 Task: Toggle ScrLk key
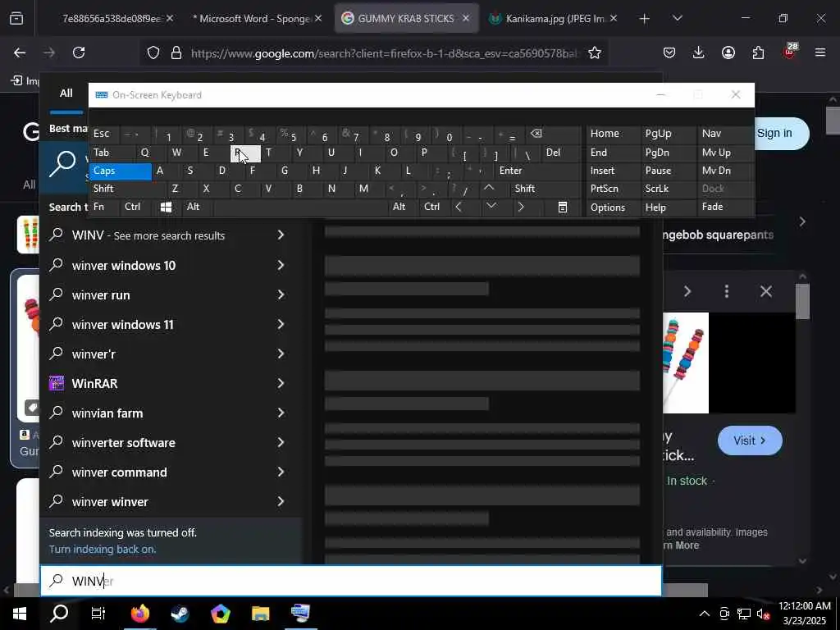point(669,189)
